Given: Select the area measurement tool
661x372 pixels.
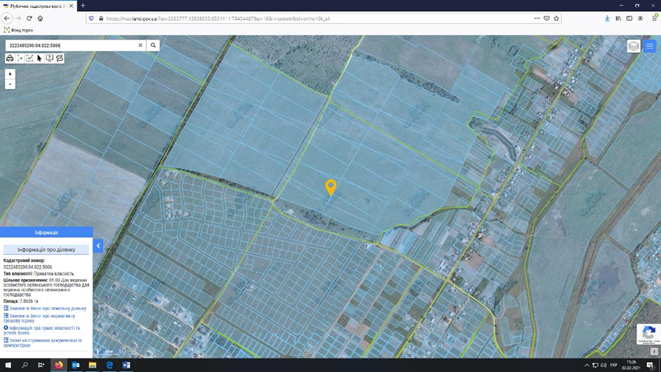Looking at the screenshot, I should pos(30,58).
